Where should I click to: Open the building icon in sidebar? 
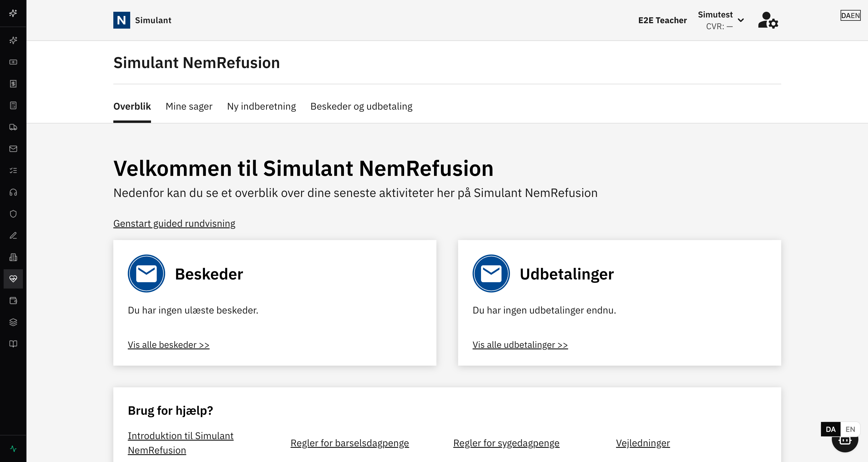pos(13,257)
